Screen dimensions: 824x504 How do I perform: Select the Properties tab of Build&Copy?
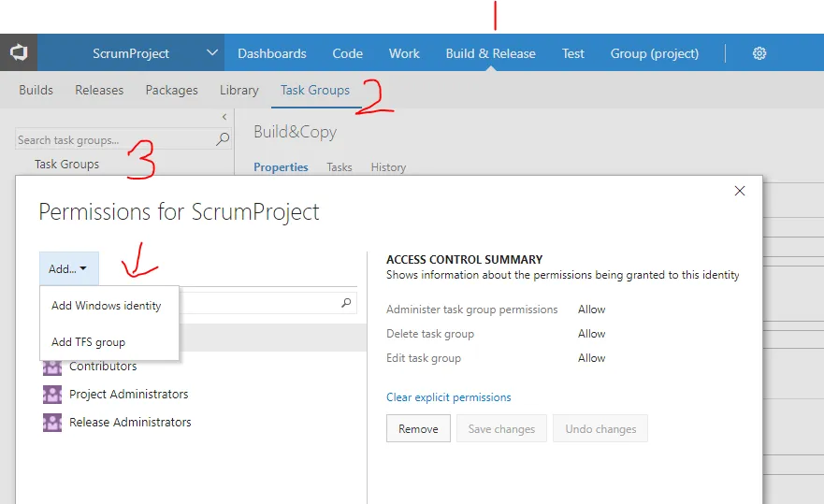click(x=281, y=167)
